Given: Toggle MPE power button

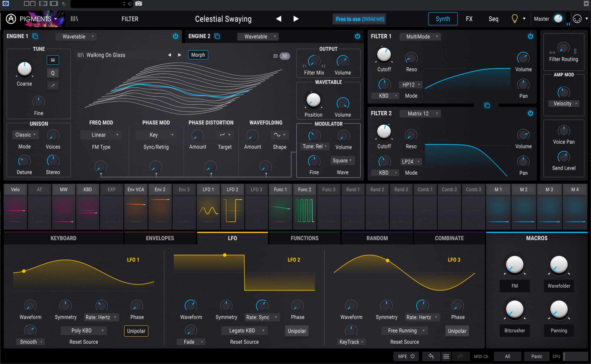Looking at the screenshot, I should 413,356.
